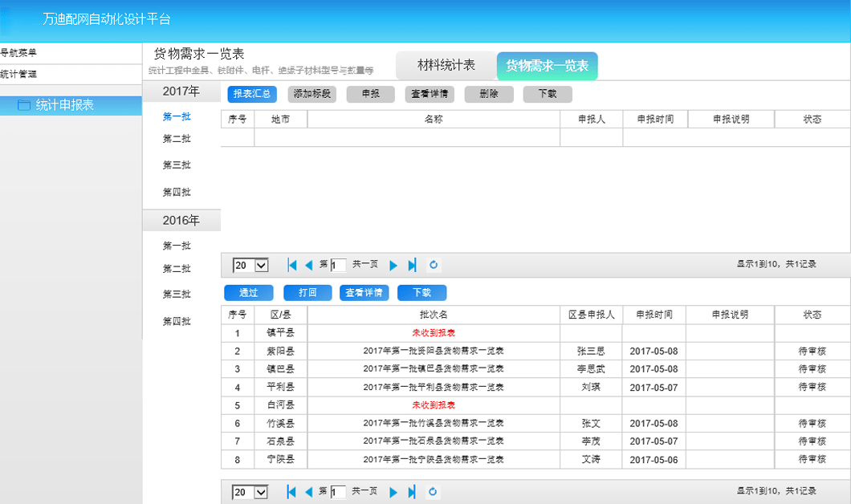Refresh the lower table
The height and width of the screenshot is (504, 851).
click(433, 491)
